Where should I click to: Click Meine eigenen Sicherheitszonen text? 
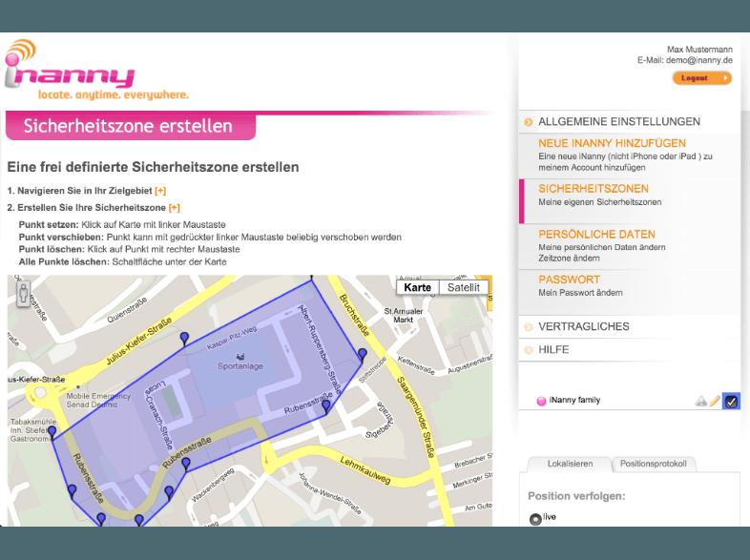600,202
